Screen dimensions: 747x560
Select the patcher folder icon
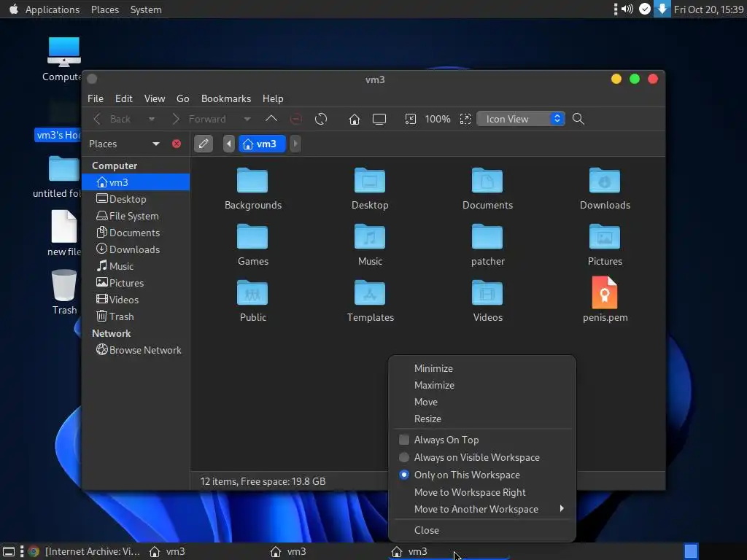pyautogui.click(x=487, y=236)
